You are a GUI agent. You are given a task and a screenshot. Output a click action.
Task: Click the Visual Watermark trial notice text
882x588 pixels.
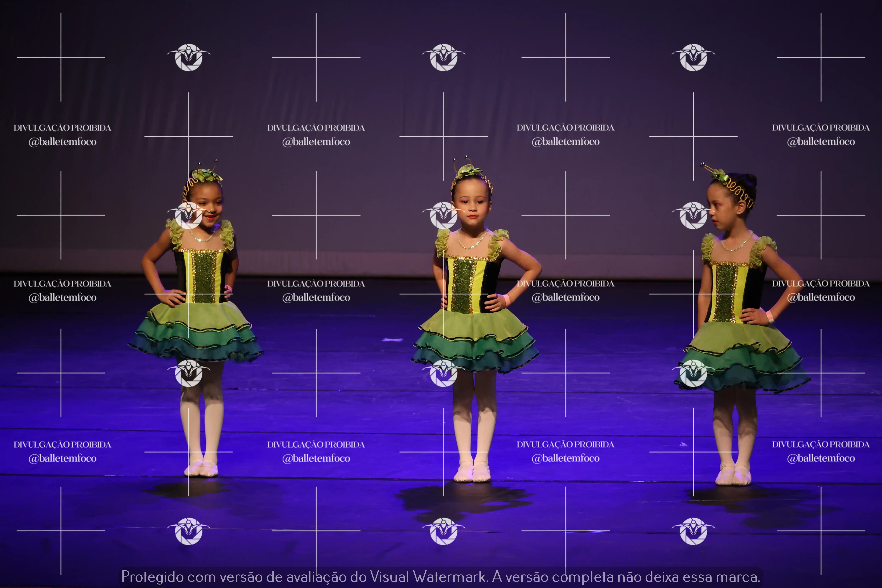(x=441, y=577)
